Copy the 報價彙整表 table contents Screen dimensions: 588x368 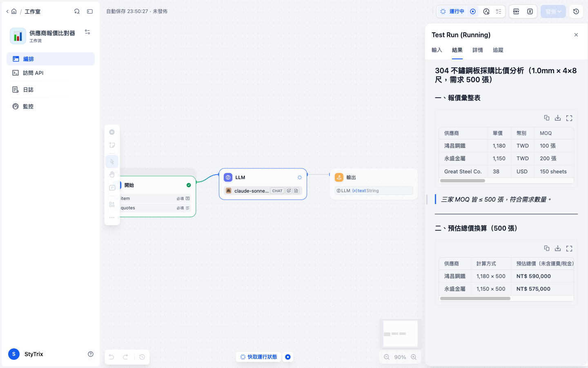[546, 118]
